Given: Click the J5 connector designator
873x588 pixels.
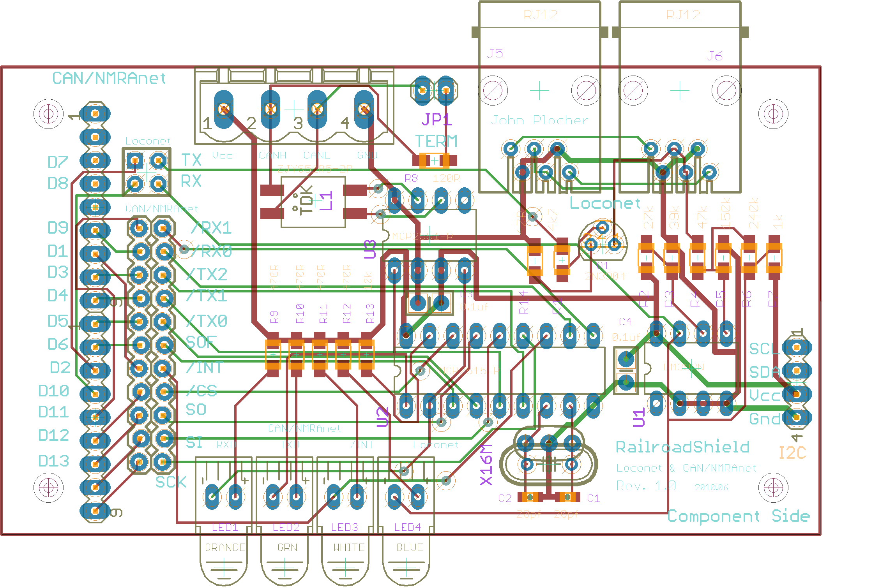Looking at the screenshot, I should (x=495, y=53).
